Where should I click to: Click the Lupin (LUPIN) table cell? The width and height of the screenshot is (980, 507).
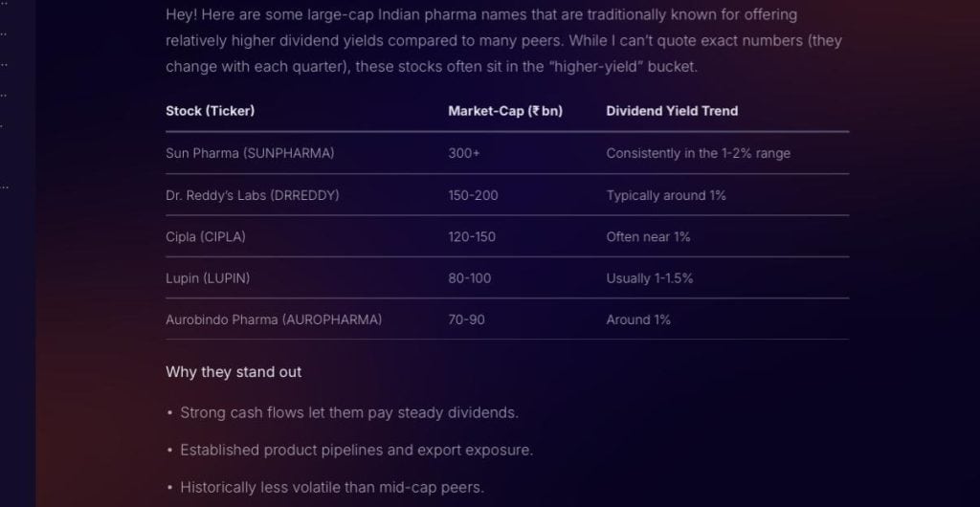tap(208, 278)
